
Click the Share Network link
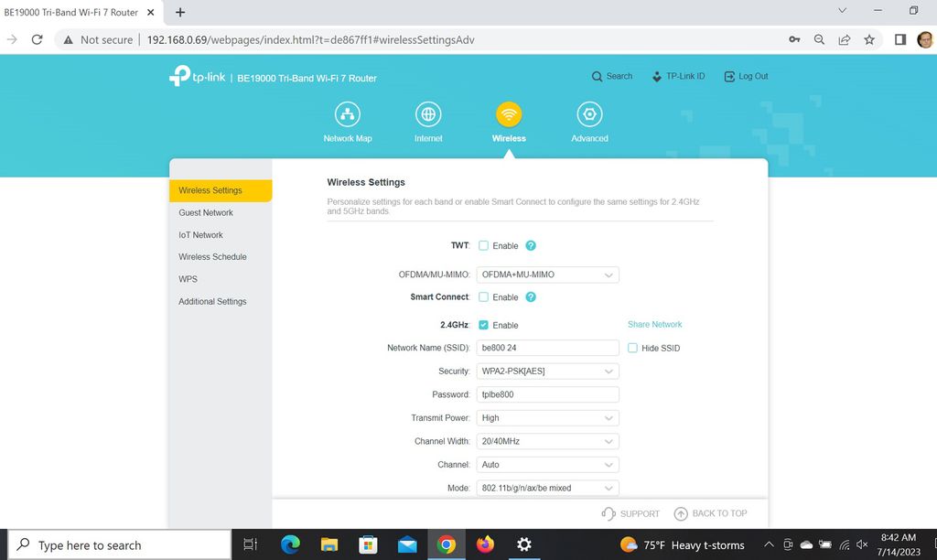pyautogui.click(x=654, y=324)
